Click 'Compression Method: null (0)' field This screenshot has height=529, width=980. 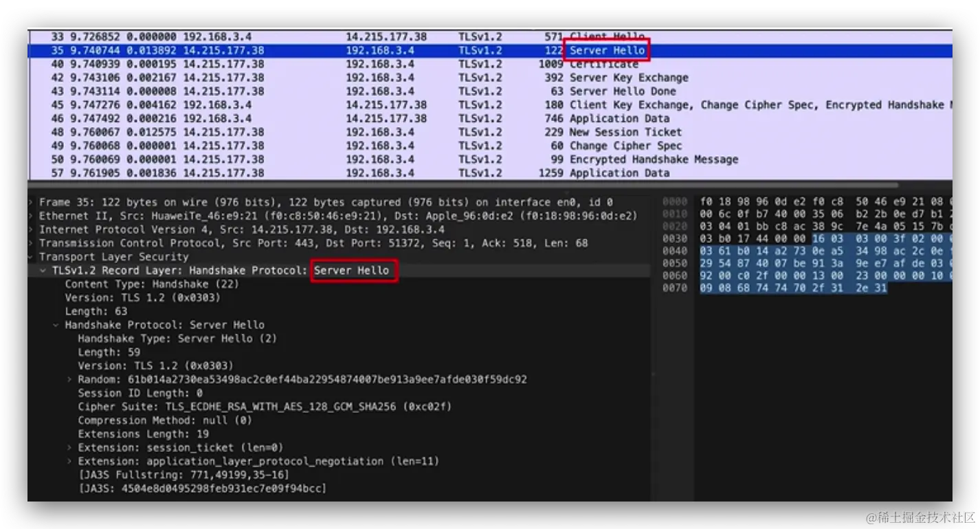tap(165, 420)
